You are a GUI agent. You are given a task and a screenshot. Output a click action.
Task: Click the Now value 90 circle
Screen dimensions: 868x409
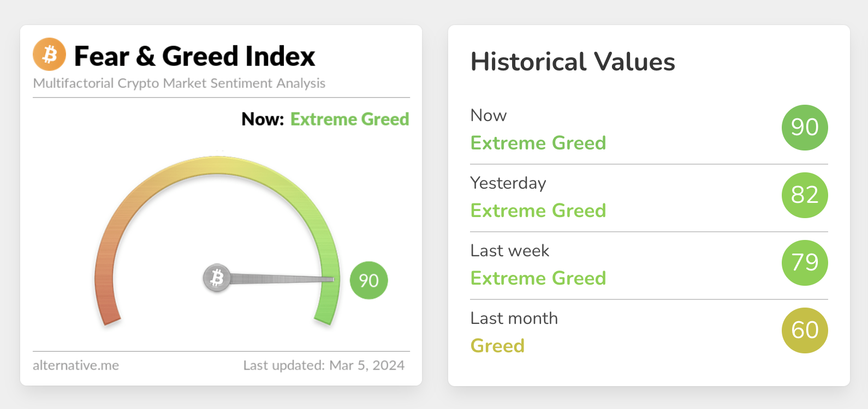pos(805,128)
